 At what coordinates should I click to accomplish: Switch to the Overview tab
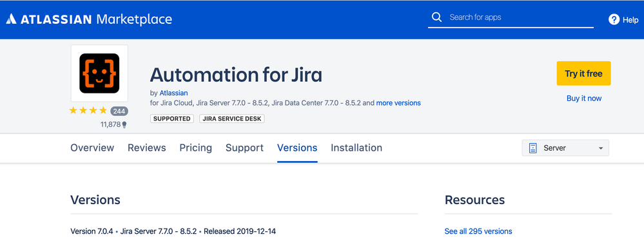(x=92, y=147)
